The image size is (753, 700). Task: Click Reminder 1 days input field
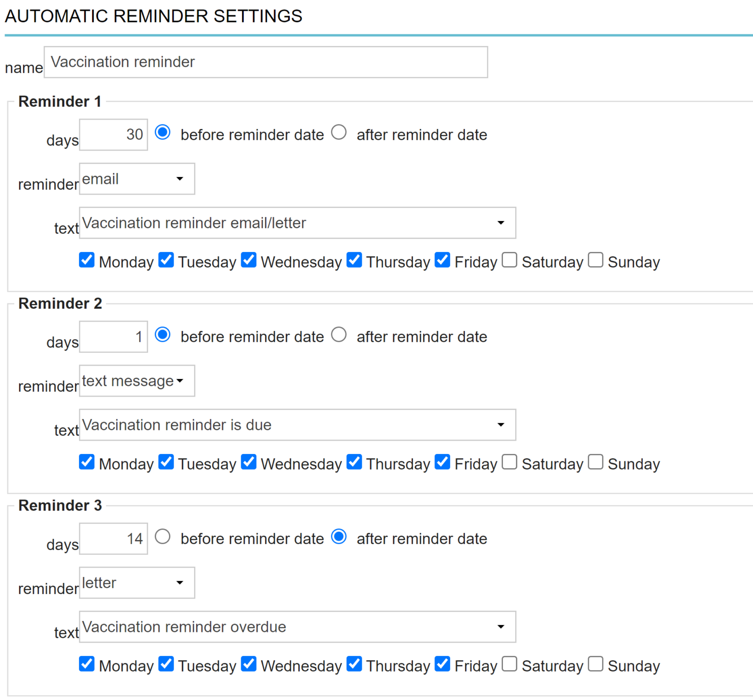click(x=113, y=135)
